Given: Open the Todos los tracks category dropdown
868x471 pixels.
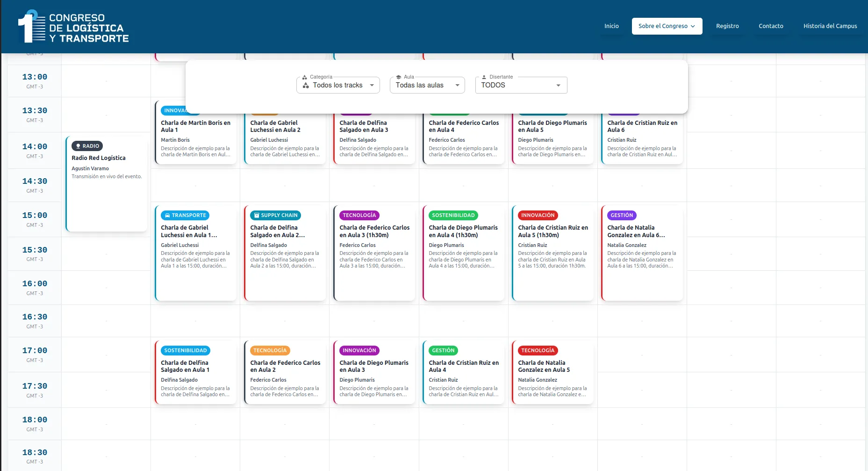Looking at the screenshot, I should tap(338, 85).
